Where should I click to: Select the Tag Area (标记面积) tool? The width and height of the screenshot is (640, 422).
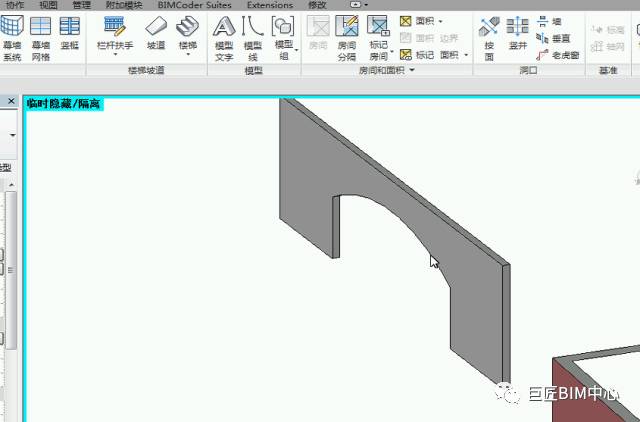[429, 55]
